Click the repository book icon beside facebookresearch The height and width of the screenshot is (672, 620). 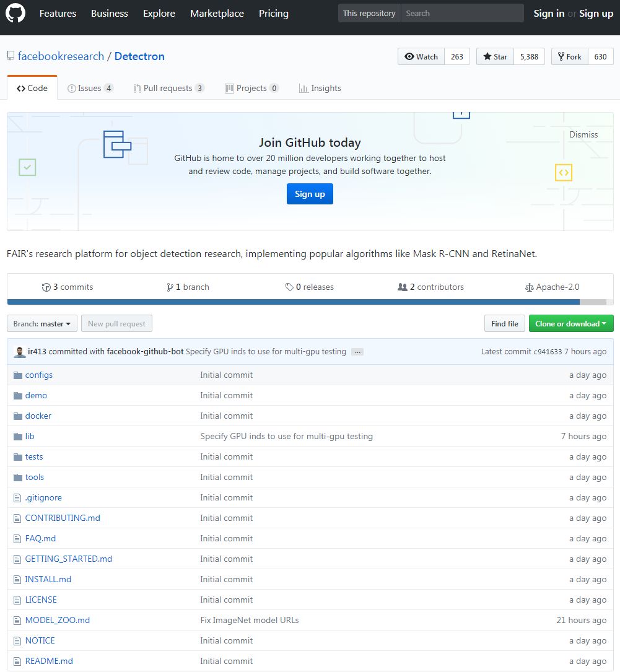tap(11, 56)
